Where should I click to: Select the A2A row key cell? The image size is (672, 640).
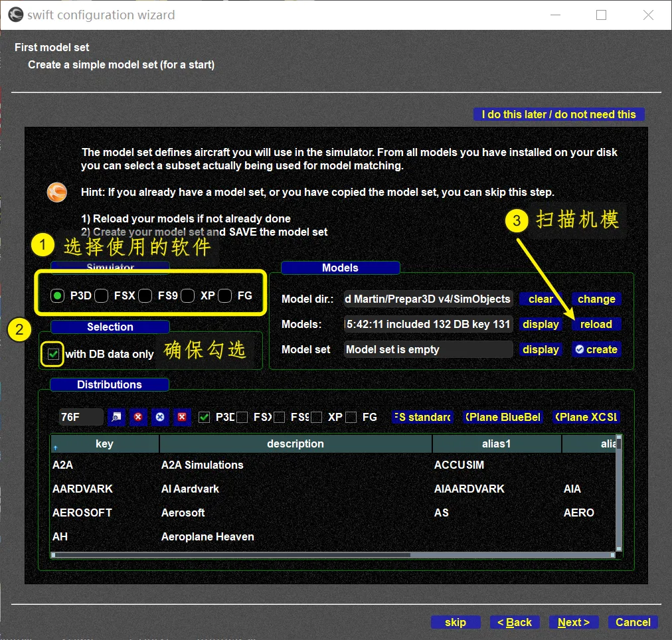coord(104,465)
